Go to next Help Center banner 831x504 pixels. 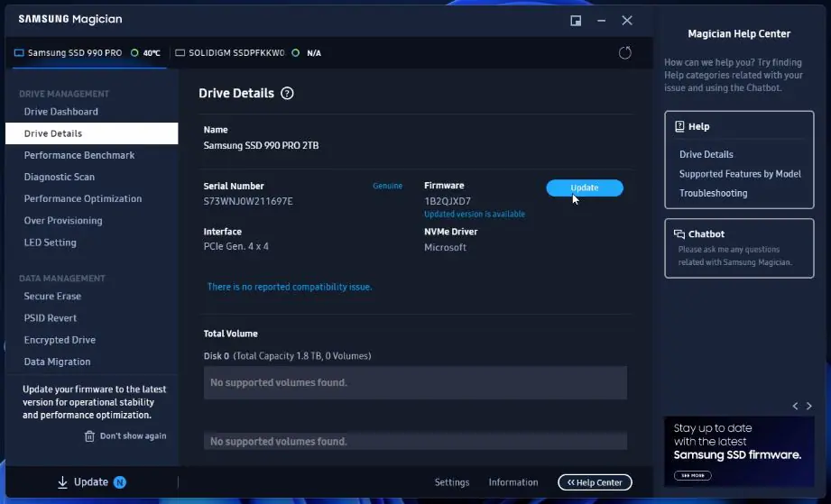808,406
